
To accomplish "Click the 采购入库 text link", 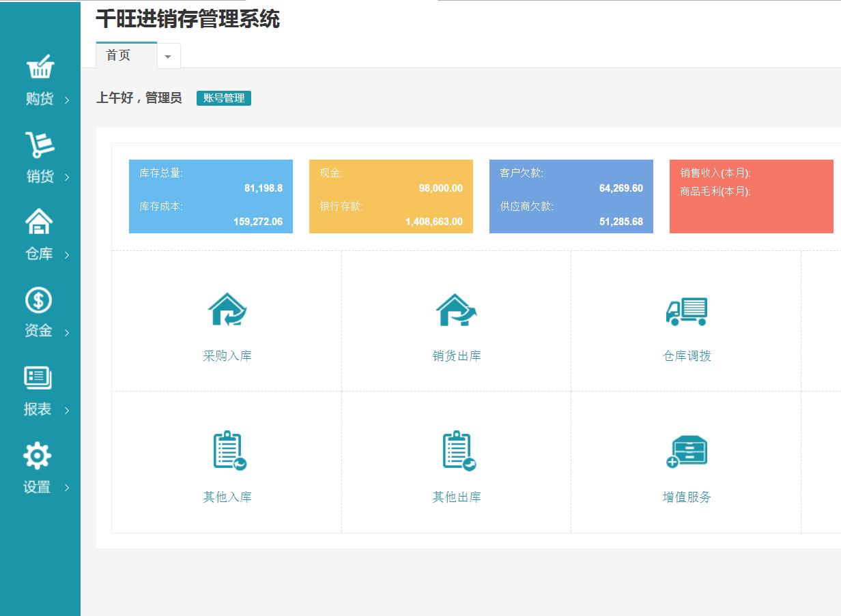I will [x=227, y=356].
